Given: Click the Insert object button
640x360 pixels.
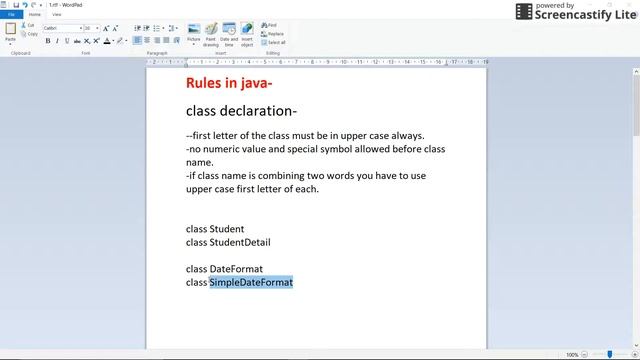Looking at the screenshot, I should [x=247, y=33].
